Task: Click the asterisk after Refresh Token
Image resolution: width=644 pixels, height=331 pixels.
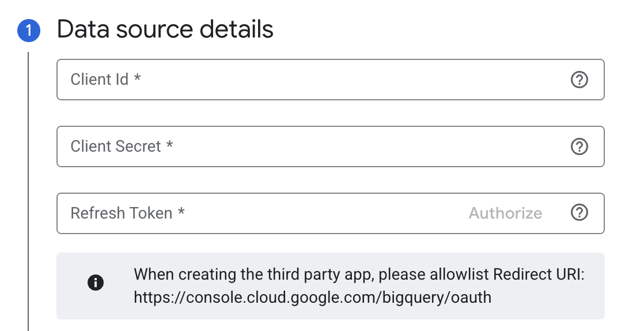Action: tap(181, 212)
